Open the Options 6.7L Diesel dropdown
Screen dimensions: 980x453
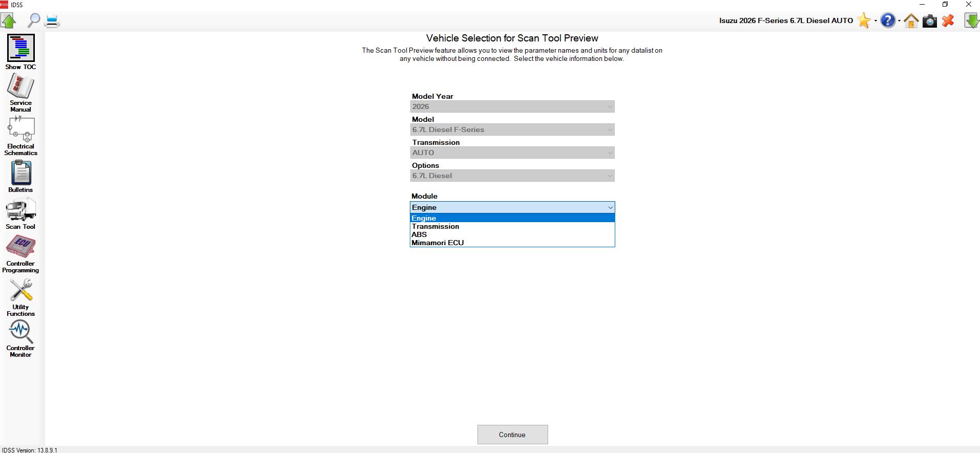(x=512, y=176)
